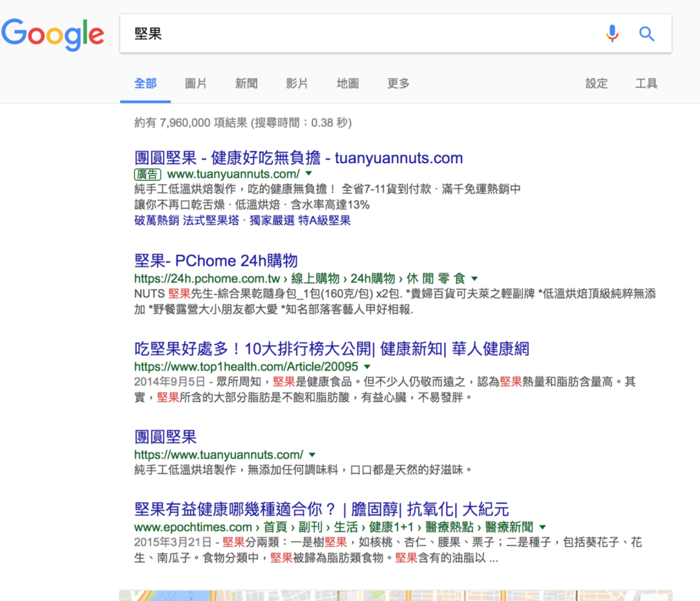Click the 廣告 badge label
The width and height of the screenshot is (700, 601).
click(147, 174)
